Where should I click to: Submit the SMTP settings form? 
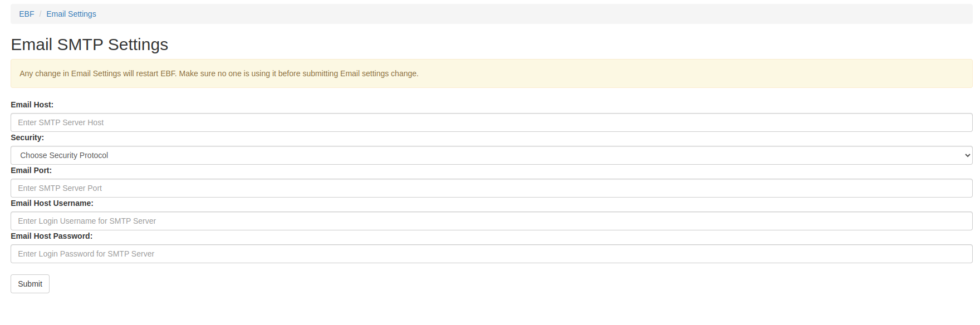click(30, 284)
